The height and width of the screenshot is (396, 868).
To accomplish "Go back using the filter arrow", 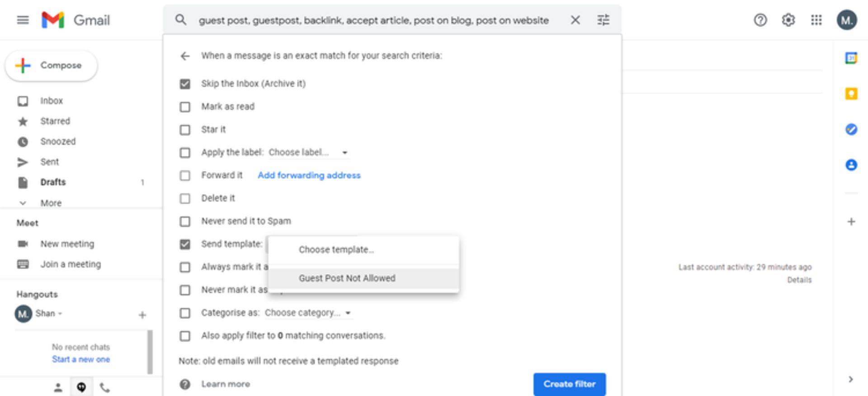I will click(x=185, y=56).
